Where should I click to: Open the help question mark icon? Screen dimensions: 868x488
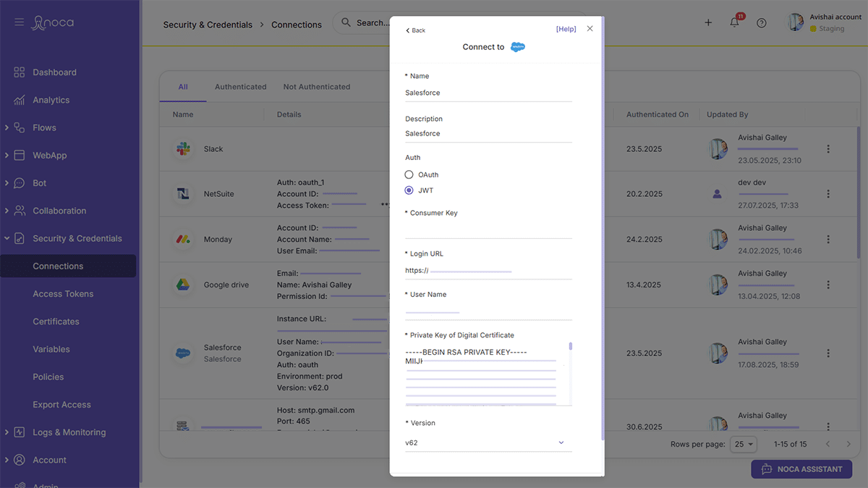pyautogui.click(x=761, y=22)
